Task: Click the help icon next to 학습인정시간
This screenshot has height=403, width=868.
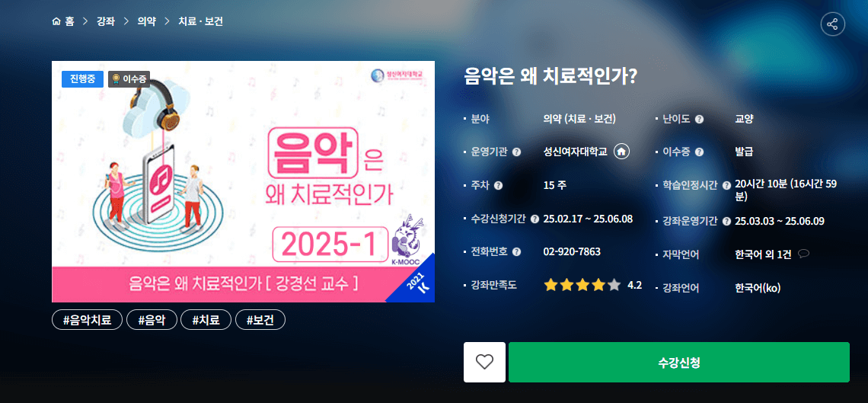Action: [727, 186]
